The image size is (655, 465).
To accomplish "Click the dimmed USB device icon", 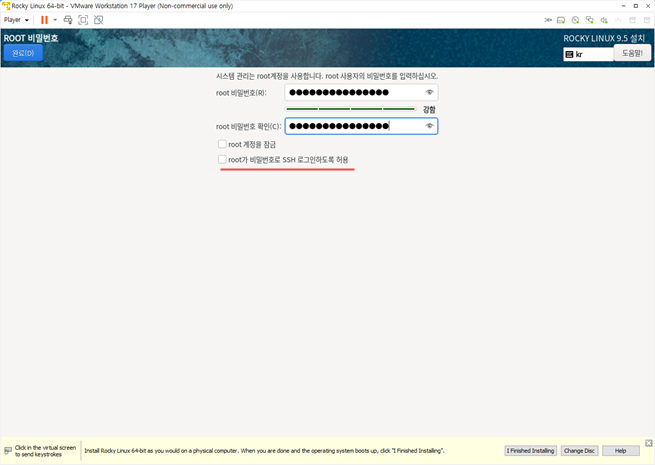I will (x=618, y=20).
